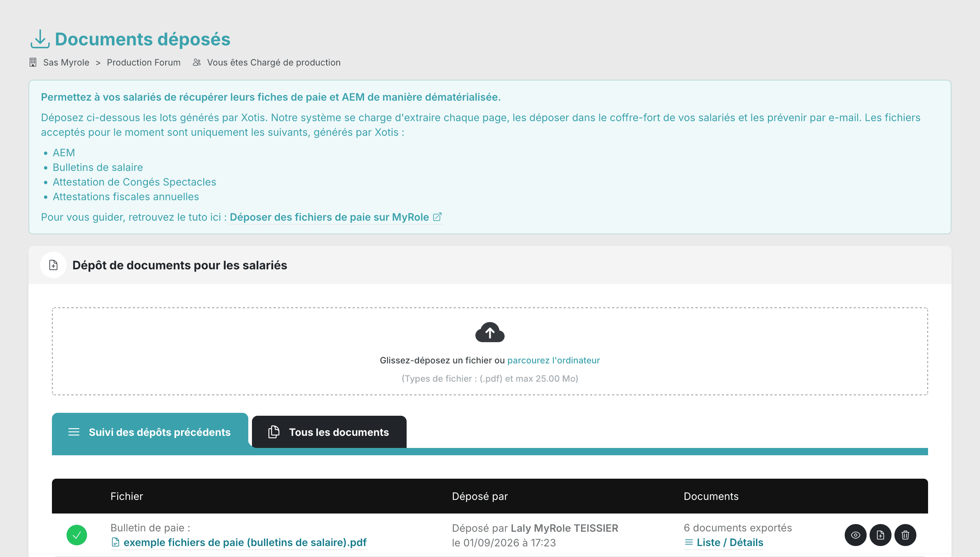Screen dimensions: 980x557
Task: Click the 'Documents déposés' page title
Action: coord(143,39)
